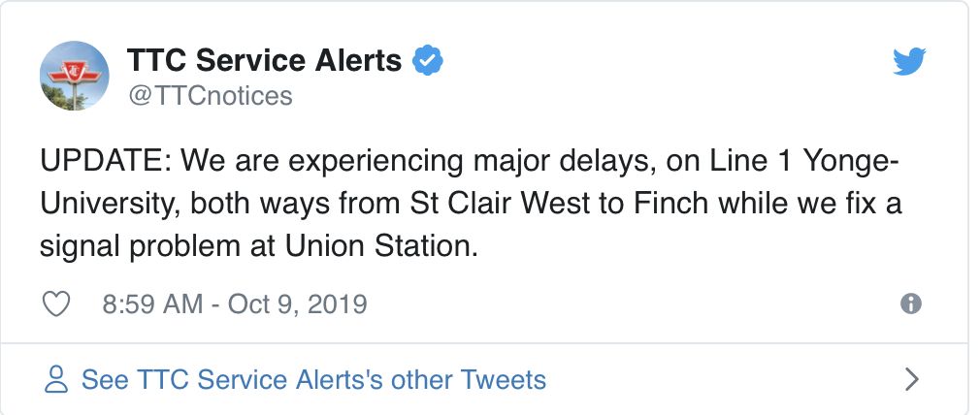Open the TTC Service Alerts display name
980x415 pixels.
pyautogui.click(x=264, y=61)
